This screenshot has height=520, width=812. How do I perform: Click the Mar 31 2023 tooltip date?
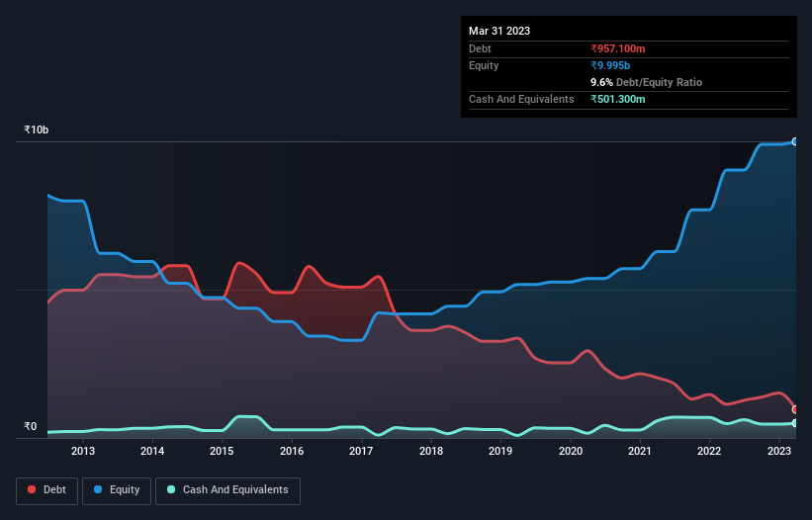click(x=499, y=31)
